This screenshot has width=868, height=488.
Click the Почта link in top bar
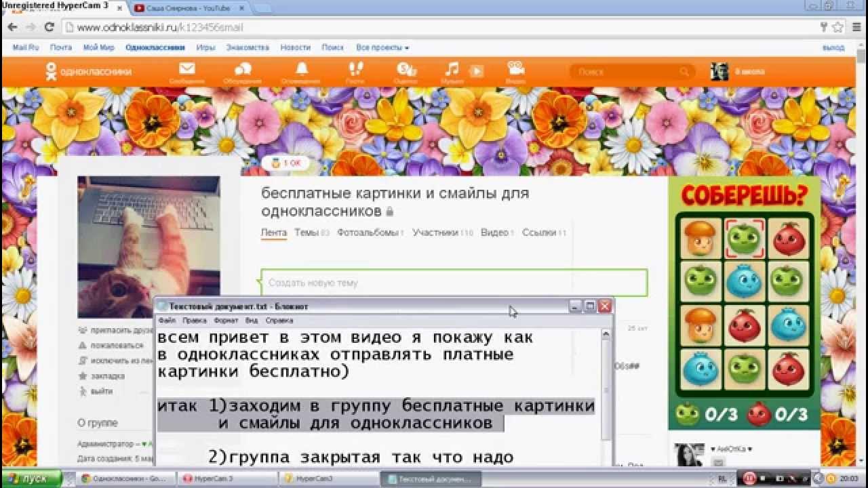point(60,47)
